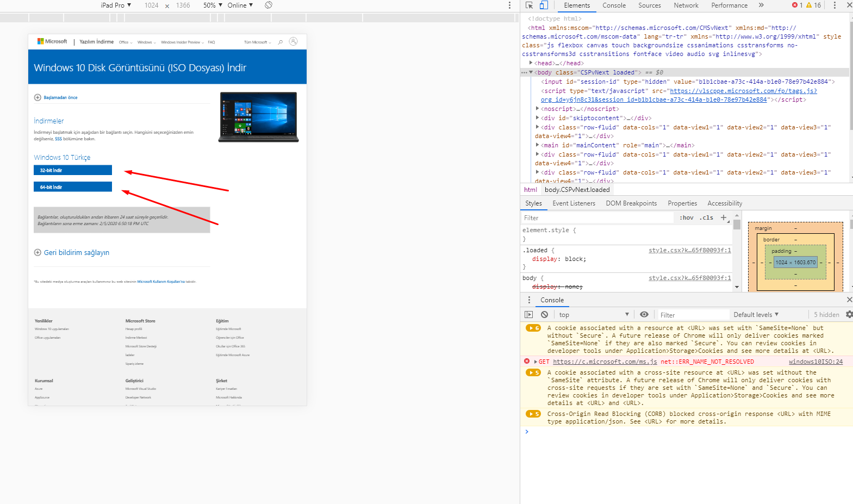Open Properties sub-tab
The height and width of the screenshot is (504, 853).
[682, 203]
